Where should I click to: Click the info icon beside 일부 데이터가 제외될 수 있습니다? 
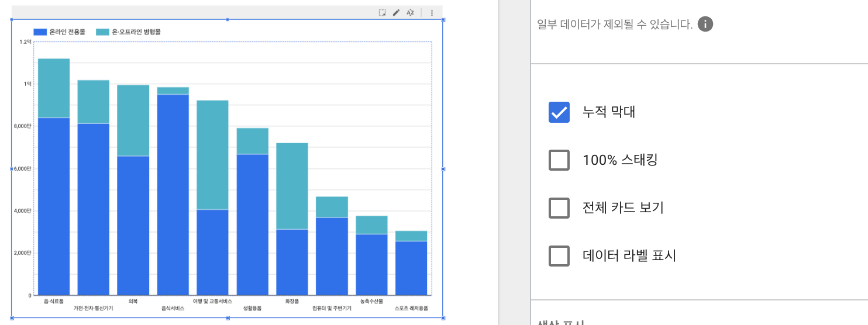point(705,25)
